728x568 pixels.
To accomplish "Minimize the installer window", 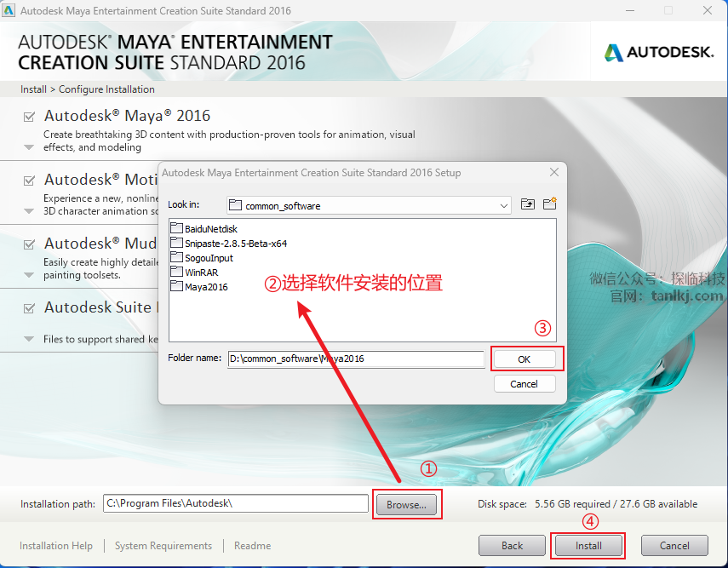I will (630, 10).
